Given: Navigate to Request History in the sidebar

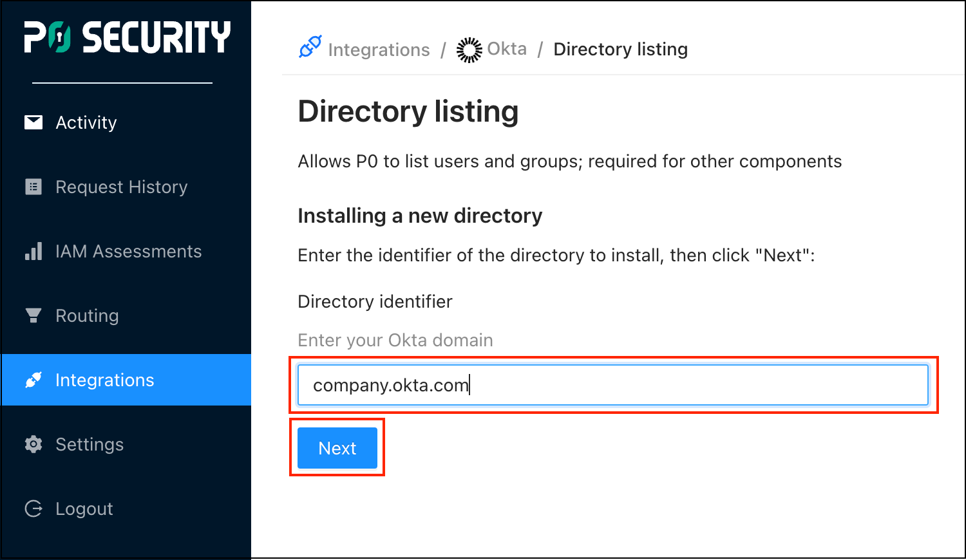Looking at the screenshot, I should click(121, 187).
